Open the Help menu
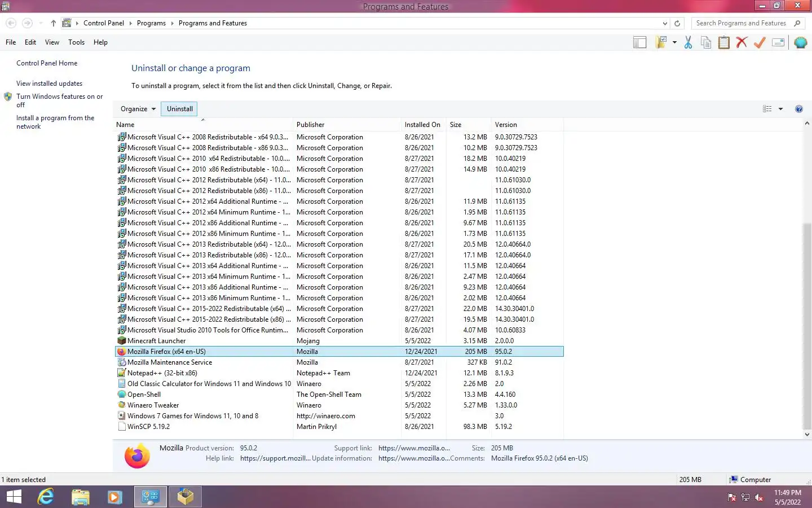 click(x=100, y=42)
